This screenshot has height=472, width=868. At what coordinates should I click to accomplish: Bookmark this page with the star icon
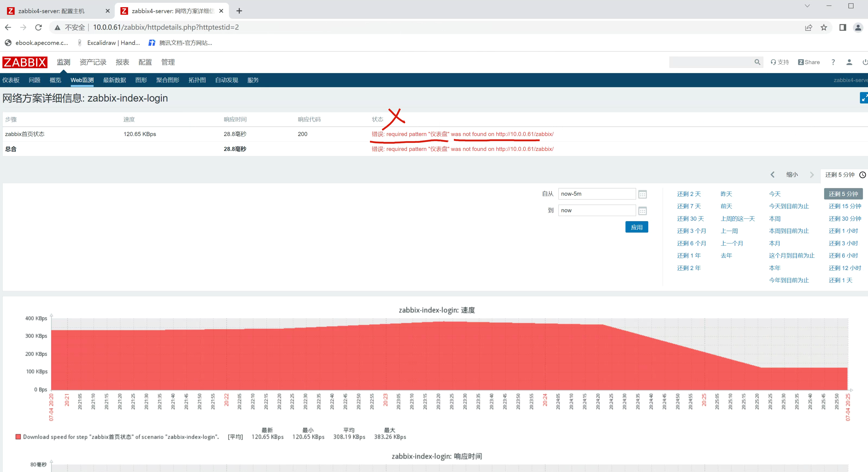[824, 28]
